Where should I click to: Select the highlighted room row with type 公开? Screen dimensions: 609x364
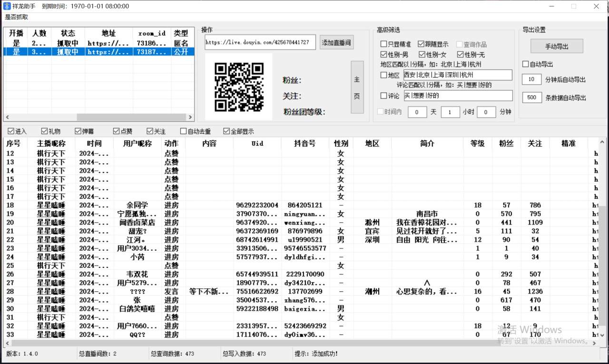pyautogui.click(x=99, y=52)
